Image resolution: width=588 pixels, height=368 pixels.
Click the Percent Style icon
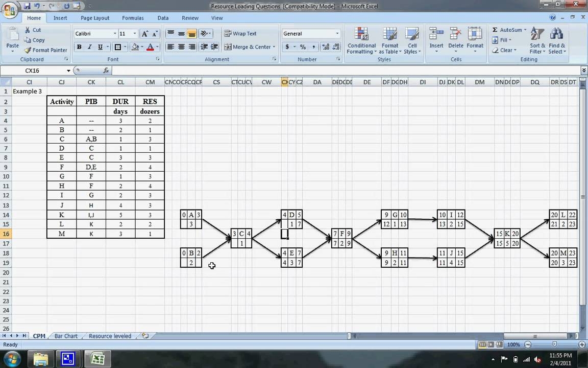pos(303,47)
